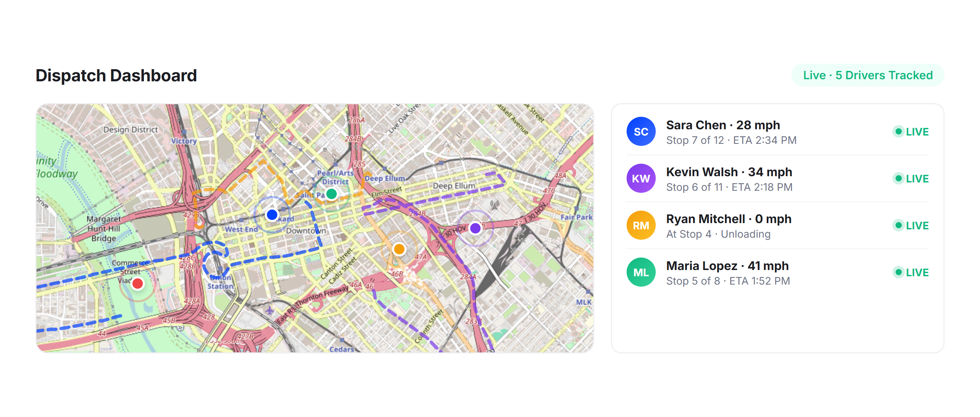Click 'Stop 5 of 8 · ETA 1:52 PM' text
Image resolution: width=980 pixels, height=417 pixels.
728,281
